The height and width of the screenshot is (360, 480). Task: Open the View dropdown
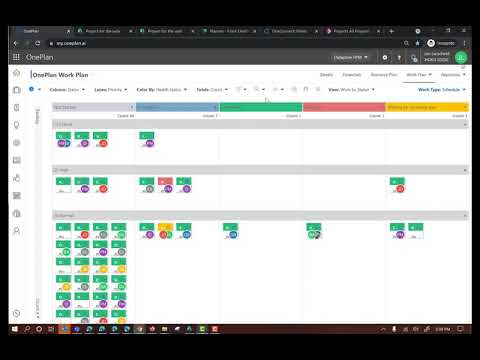(351, 90)
